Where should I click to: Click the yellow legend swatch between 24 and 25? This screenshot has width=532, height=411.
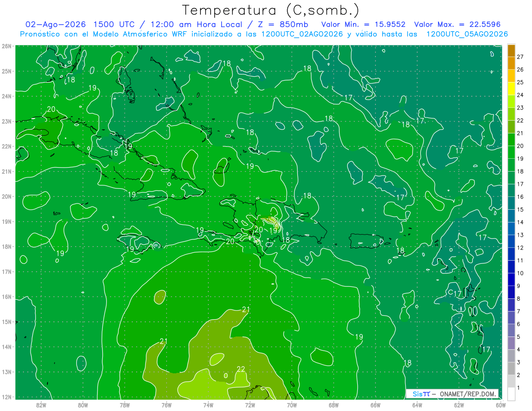511,89
